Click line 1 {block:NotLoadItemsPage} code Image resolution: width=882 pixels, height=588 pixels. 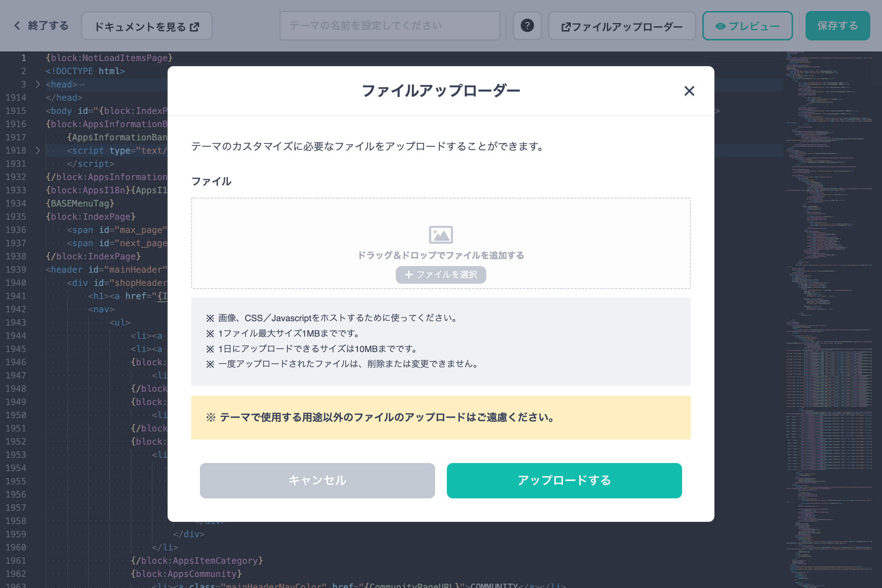coord(109,58)
